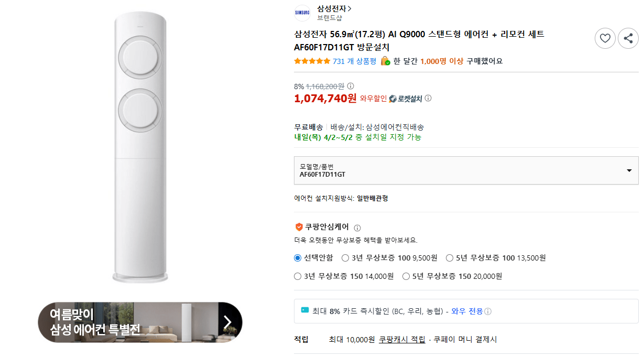644x357 pixels.
Task: Expand the 삼성전자 brand page via chevron
Action: pyautogui.click(x=348, y=8)
